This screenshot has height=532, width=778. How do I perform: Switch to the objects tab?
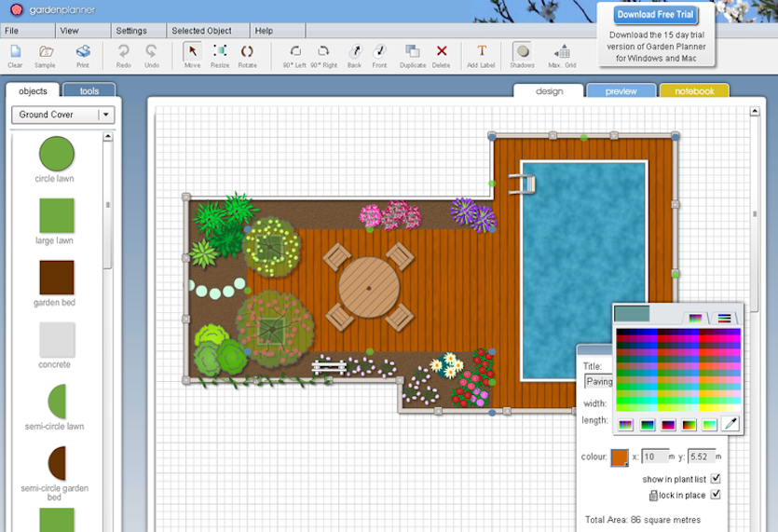[33, 90]
